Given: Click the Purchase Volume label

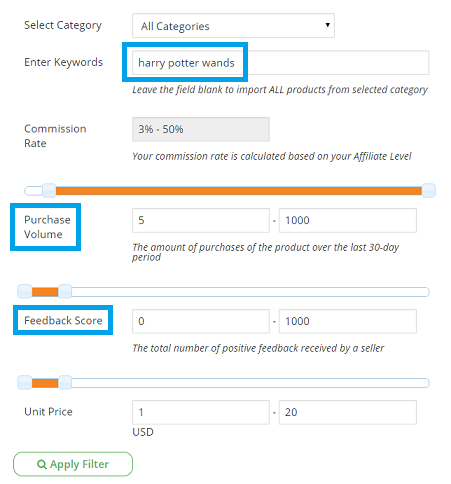Looking at the screenshot, I should point(47,227).
